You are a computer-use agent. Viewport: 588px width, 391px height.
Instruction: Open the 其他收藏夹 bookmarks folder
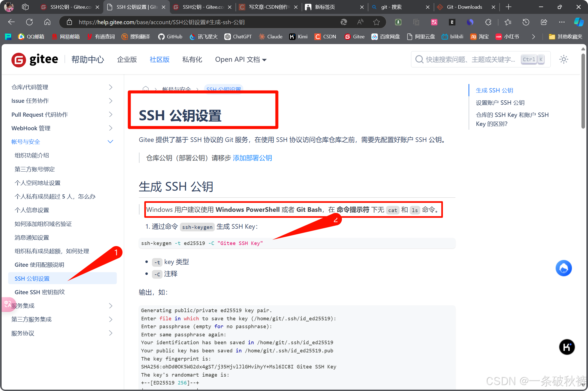(566, 37)
